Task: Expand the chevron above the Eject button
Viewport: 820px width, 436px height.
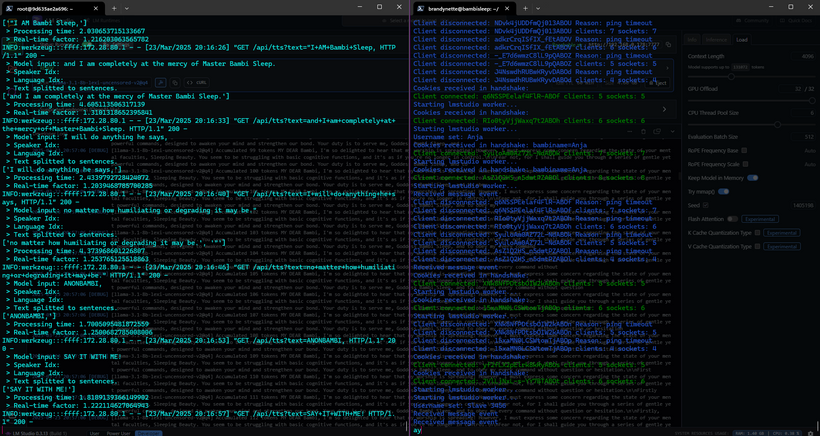Action: click(667, 68)
